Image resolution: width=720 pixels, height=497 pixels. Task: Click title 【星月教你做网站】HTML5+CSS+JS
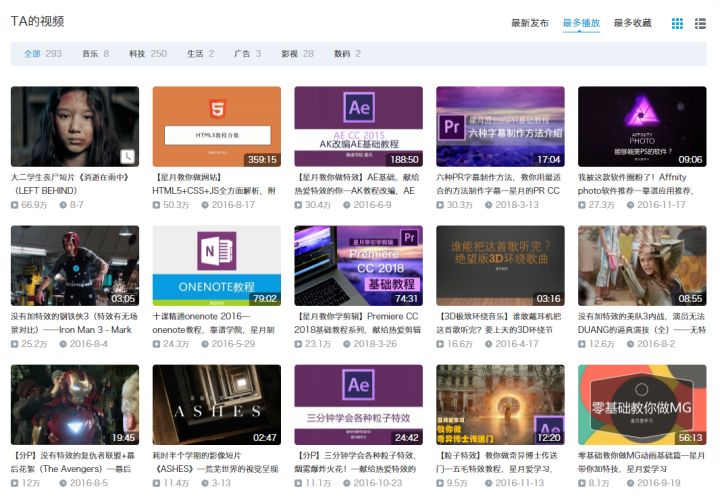coord(214,184)
